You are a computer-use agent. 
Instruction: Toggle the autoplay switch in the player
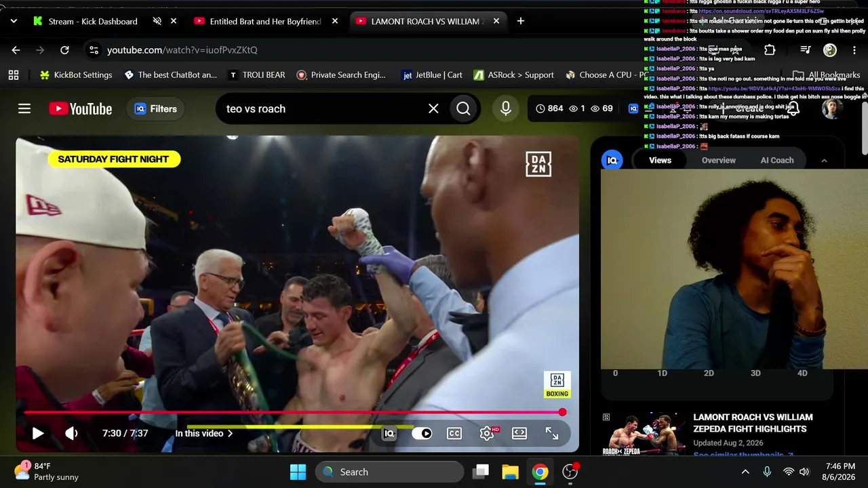(x=422, y=433)
